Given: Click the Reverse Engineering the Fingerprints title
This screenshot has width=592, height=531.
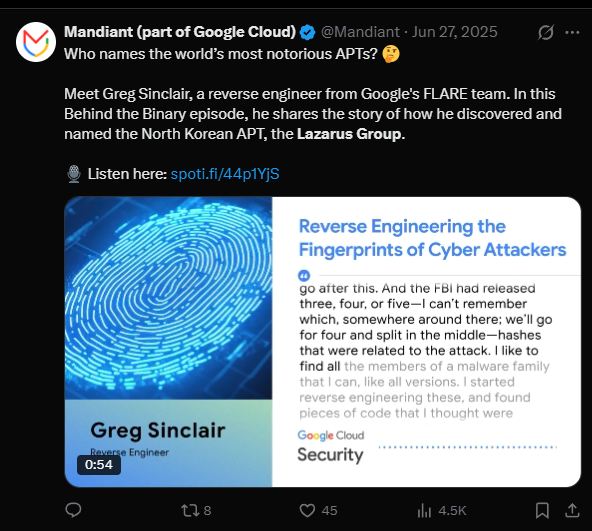Looking at the screenshot, I should point(432,238).
